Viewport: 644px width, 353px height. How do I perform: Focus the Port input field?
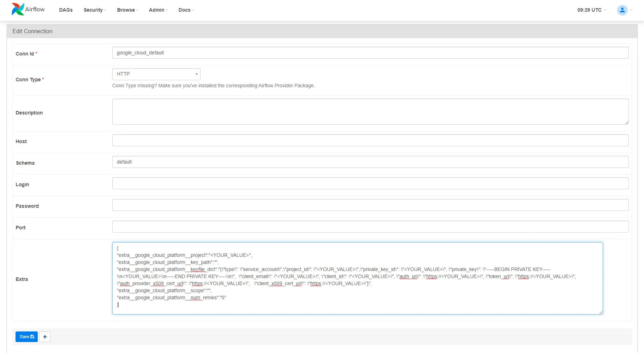coord(370,226)
